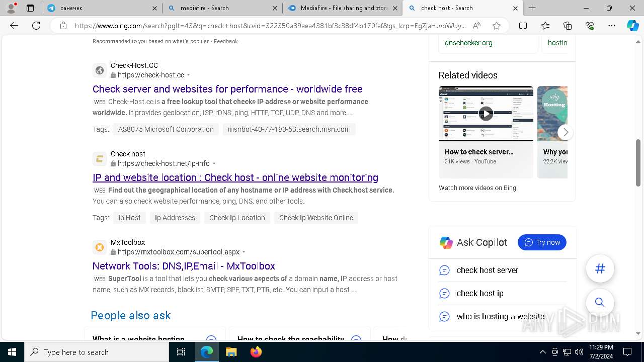
Task: Refresh the page with the reload icon
Action: coord(36,26)
